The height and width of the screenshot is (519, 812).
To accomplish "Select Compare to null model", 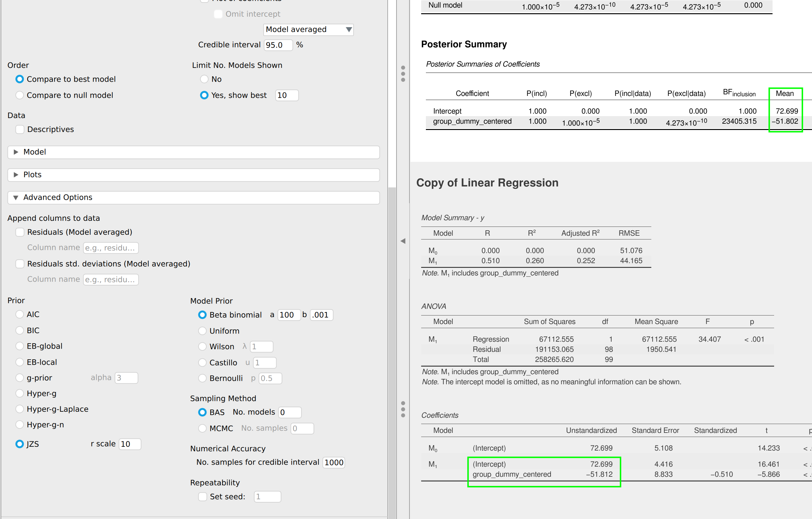I will point(20,95).
